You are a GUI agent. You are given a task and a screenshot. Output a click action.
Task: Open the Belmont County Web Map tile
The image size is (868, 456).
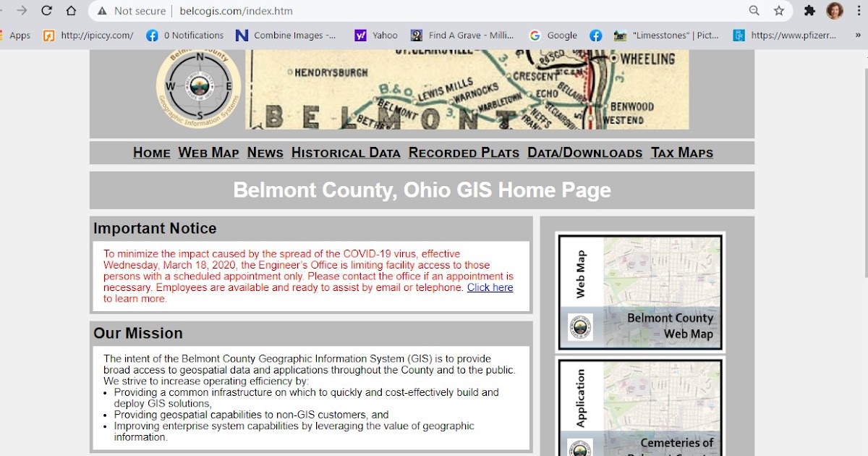click(640, 292)
